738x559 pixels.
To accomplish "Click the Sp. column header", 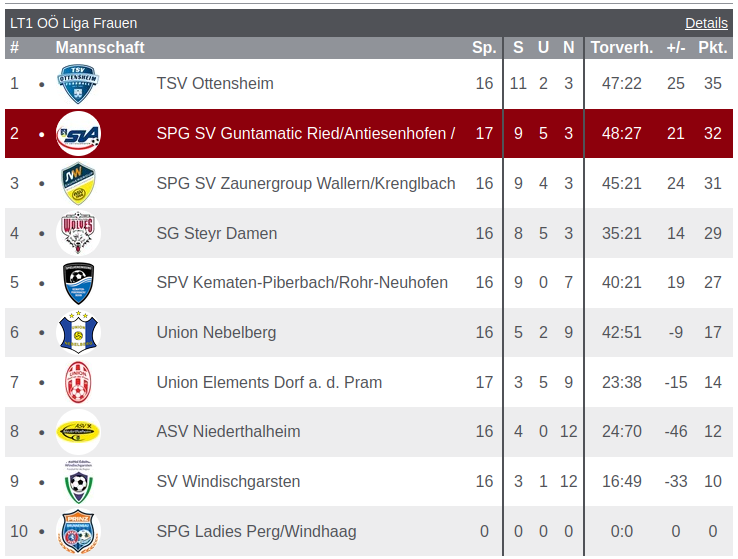I will pos(484,48).
